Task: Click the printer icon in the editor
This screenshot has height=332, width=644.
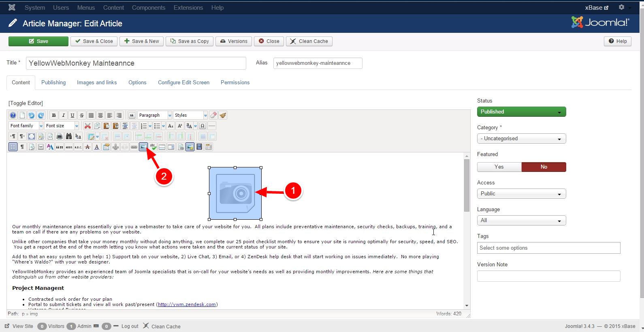Action: click(x=60, y=136)
